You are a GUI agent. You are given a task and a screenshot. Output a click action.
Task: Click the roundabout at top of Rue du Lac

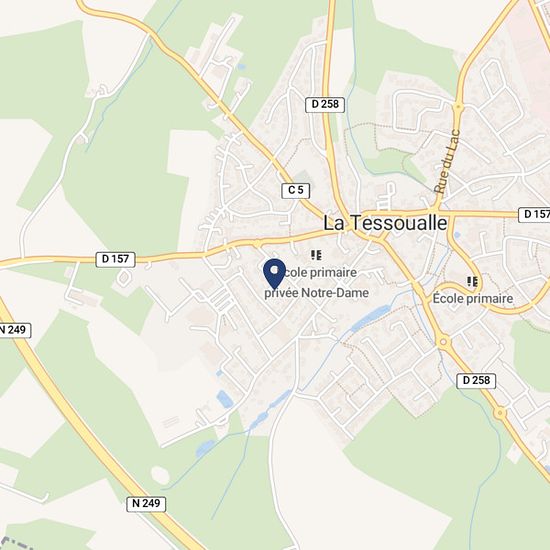tap(458, 106)
